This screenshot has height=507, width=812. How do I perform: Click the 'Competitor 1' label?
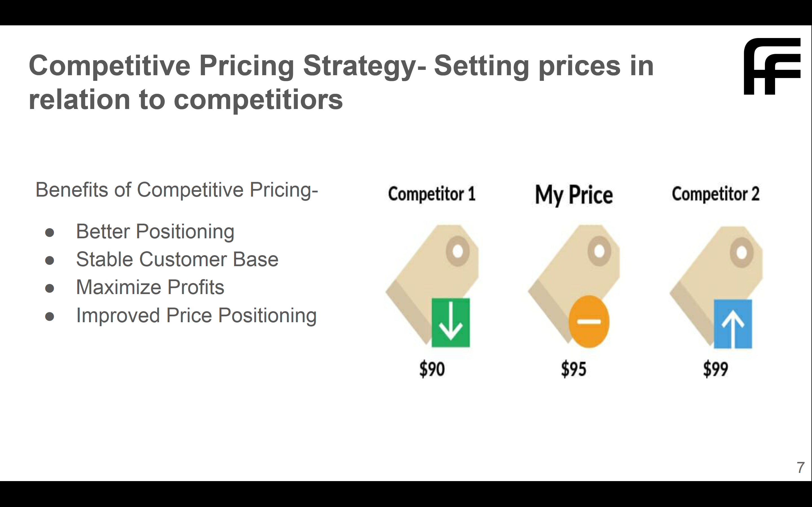click(x=432, y=194)
